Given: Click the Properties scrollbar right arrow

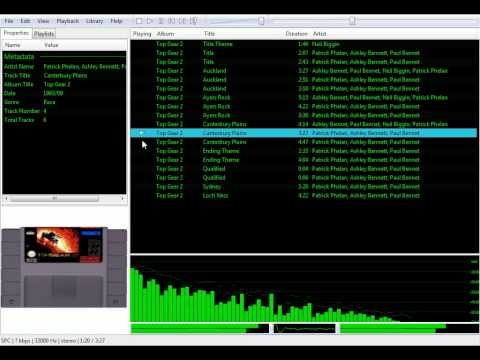Looking at the screenshot, I should coord(123,198).
